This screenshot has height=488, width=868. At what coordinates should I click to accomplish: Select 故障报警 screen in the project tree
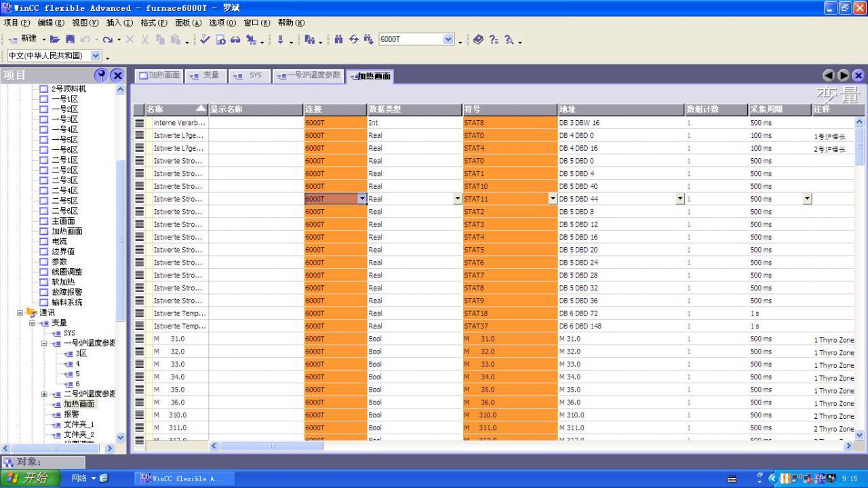[67, 293]
